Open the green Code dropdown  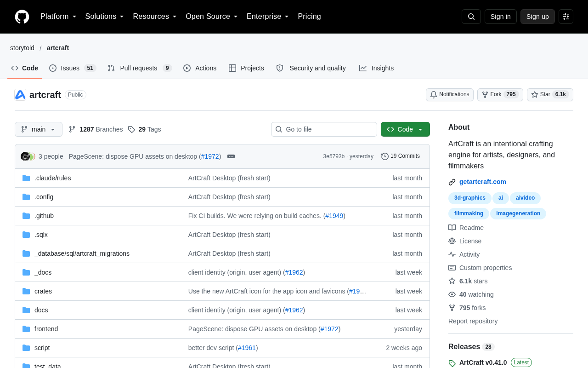click(x=405, y=129)
